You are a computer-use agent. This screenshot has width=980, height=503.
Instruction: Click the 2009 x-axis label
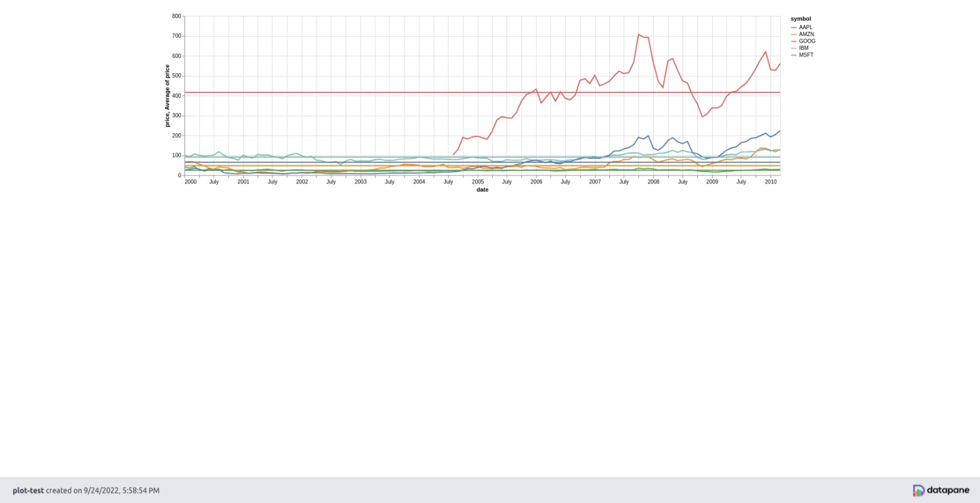click(x=712, y=182)
